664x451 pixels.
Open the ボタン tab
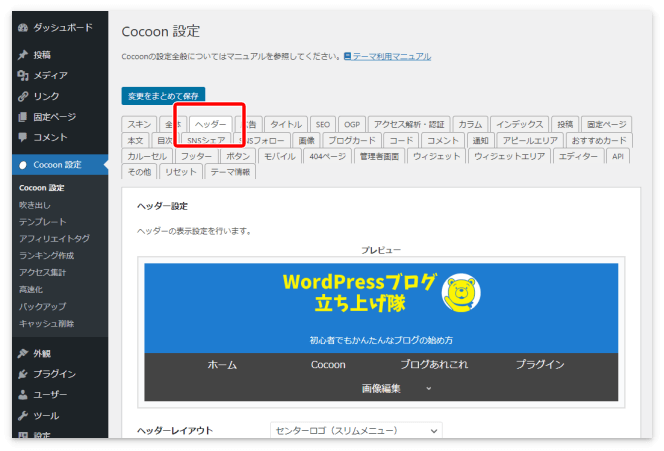pyautogui.click(x=238, y=156)
